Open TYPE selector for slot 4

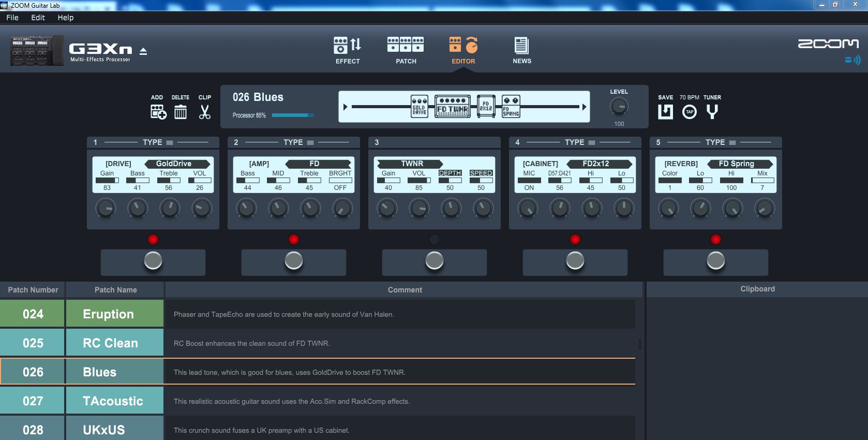579,142
